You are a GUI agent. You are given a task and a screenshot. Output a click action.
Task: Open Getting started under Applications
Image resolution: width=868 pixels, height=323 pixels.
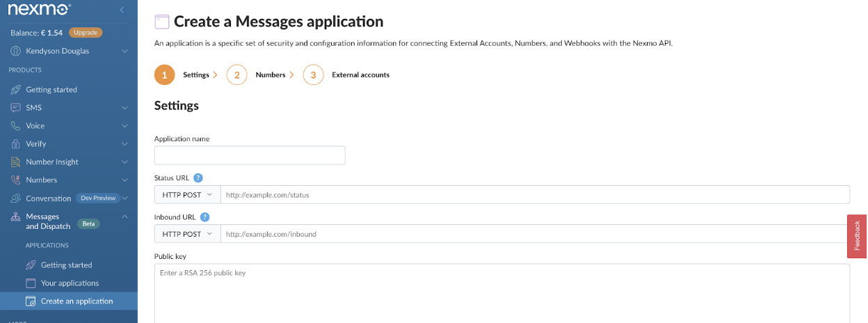(66, 265)
